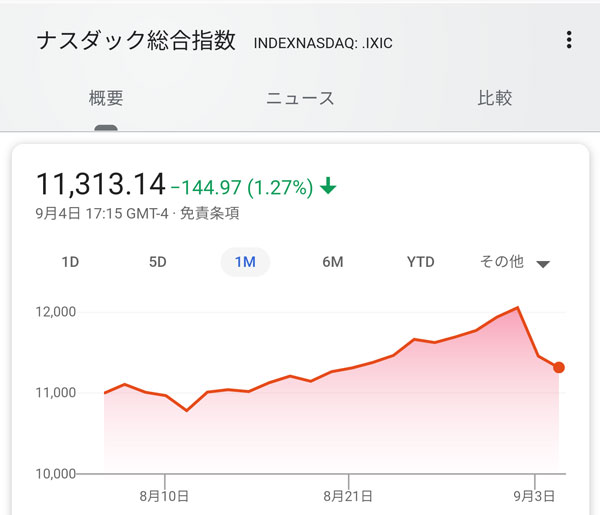Click the 8月21日 date axis label
Viewport: 600px width, 515px height.
(348, 495)
